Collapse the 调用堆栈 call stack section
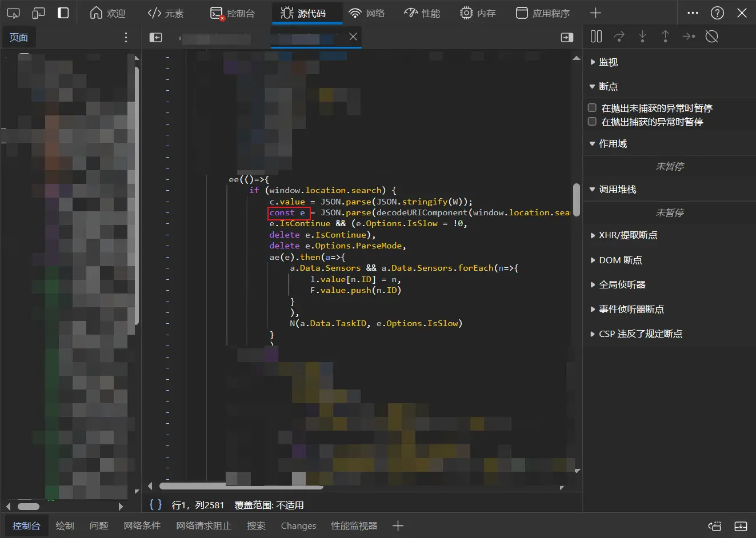Viewport: 756px width, 538px height. coord(617,190)
